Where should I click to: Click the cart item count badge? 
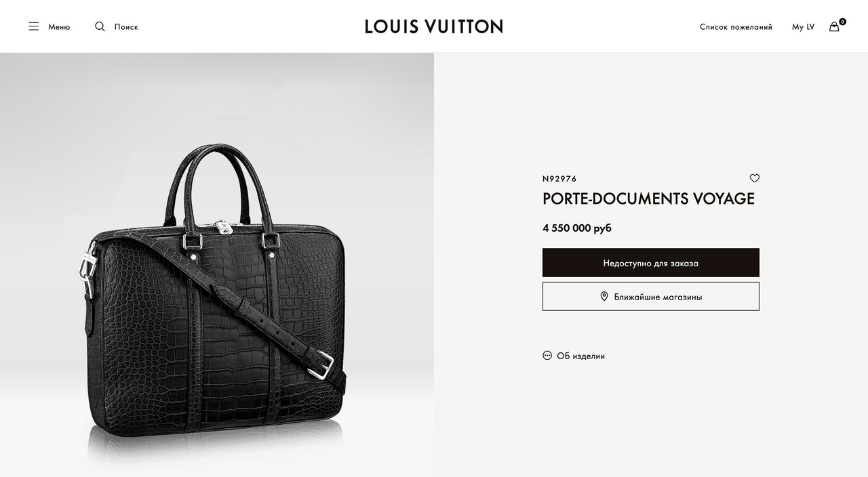842,22
